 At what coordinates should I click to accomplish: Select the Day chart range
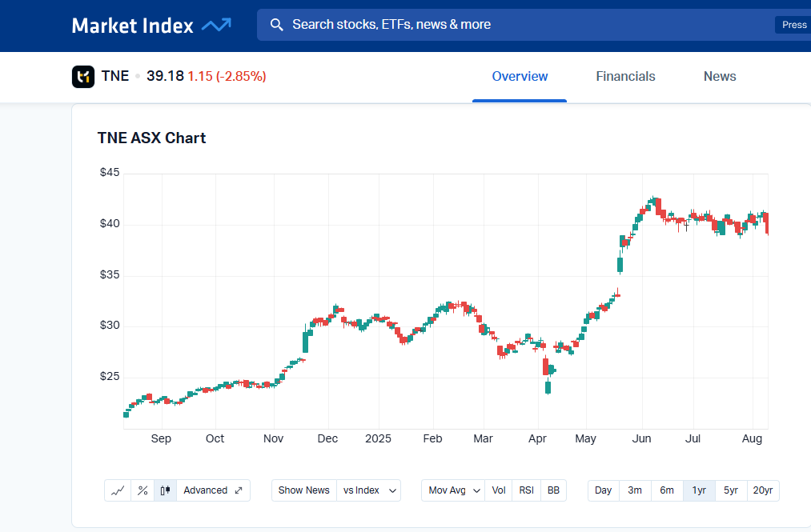603,490
